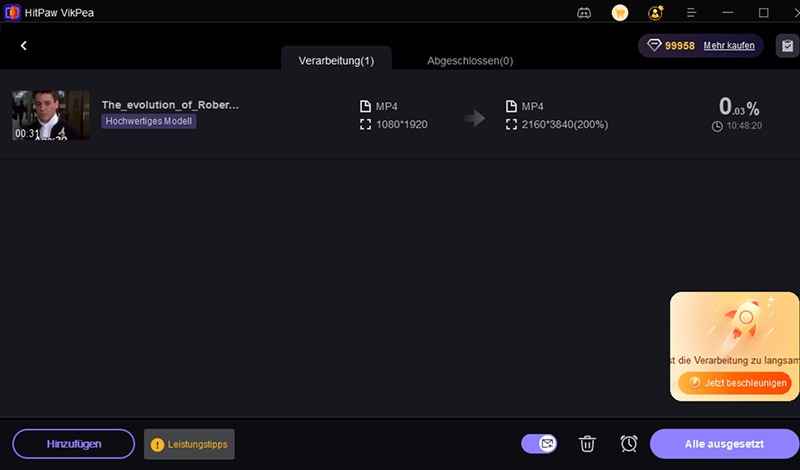The image size is (800, 470).
Task: Open the user account profile icon
Action: click(x=656, y=13)
